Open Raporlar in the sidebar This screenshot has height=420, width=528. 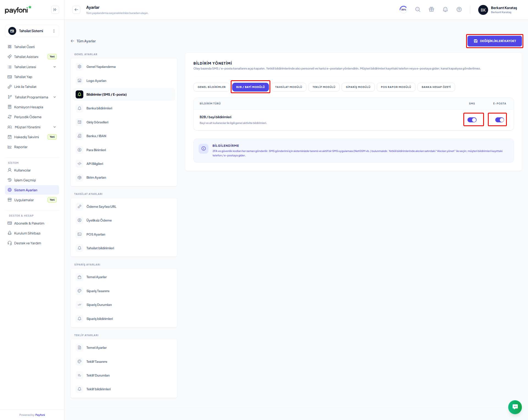pyautogui.click(x=32, y=147)
